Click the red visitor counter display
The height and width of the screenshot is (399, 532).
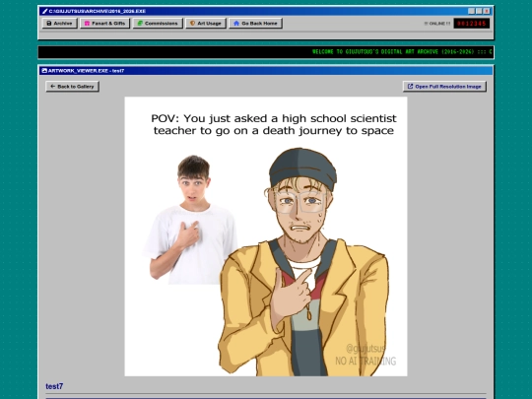coord(472,24)
